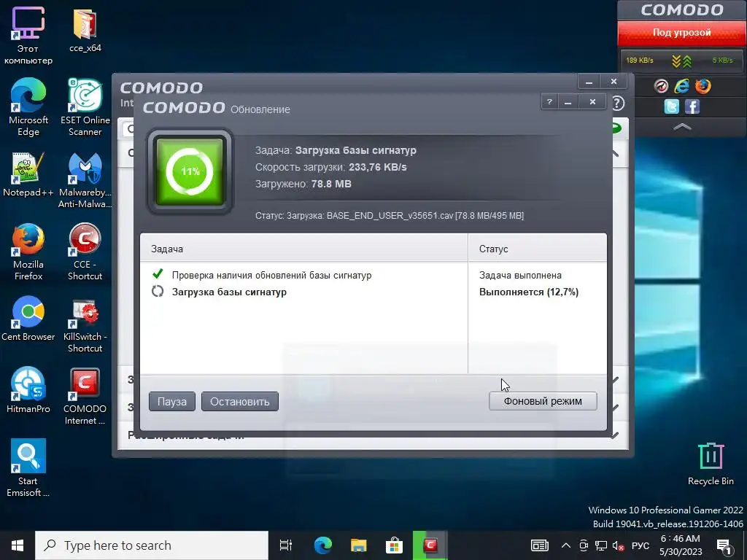Open ESET Online Scanner shortcut
Screen dimensions: 747x560
click(x=85, y=107)
